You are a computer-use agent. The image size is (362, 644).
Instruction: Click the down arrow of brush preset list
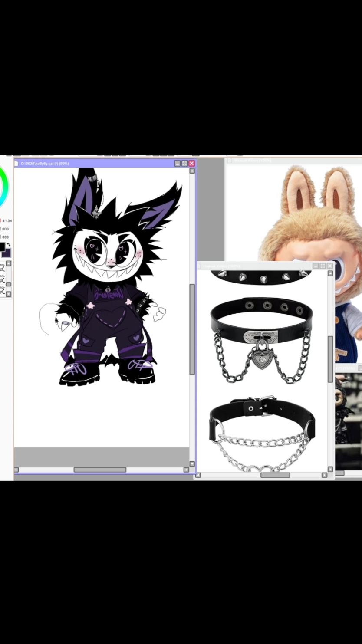(9, 294)
